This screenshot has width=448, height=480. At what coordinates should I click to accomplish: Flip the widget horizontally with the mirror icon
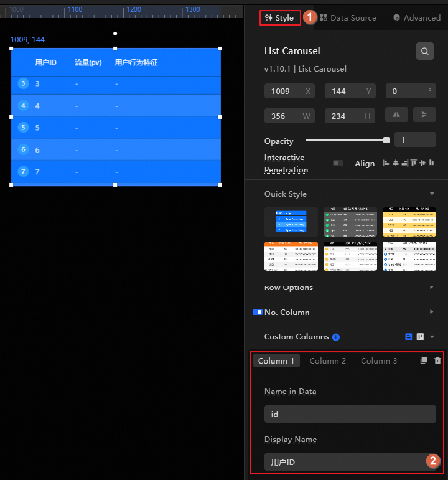[396, 115]
